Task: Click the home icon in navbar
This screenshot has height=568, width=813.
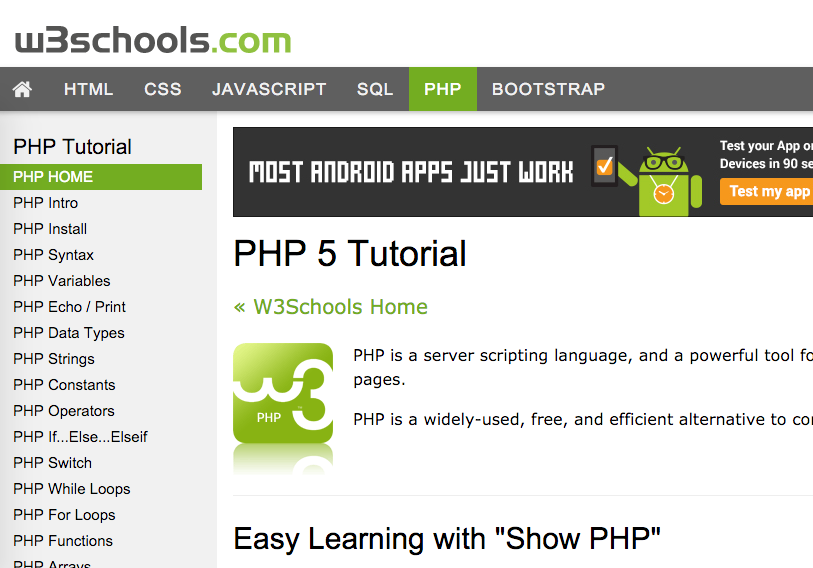Action: click(x=22, y=89)
